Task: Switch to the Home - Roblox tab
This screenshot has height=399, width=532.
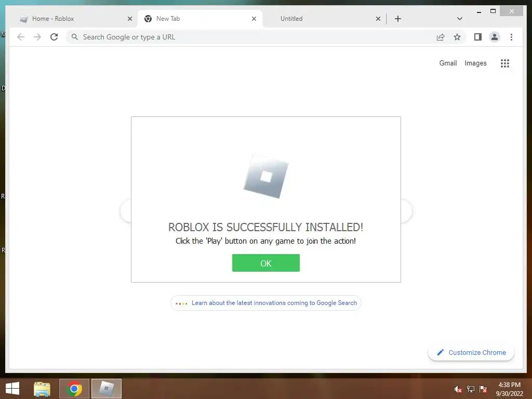Action: [75, 19]
